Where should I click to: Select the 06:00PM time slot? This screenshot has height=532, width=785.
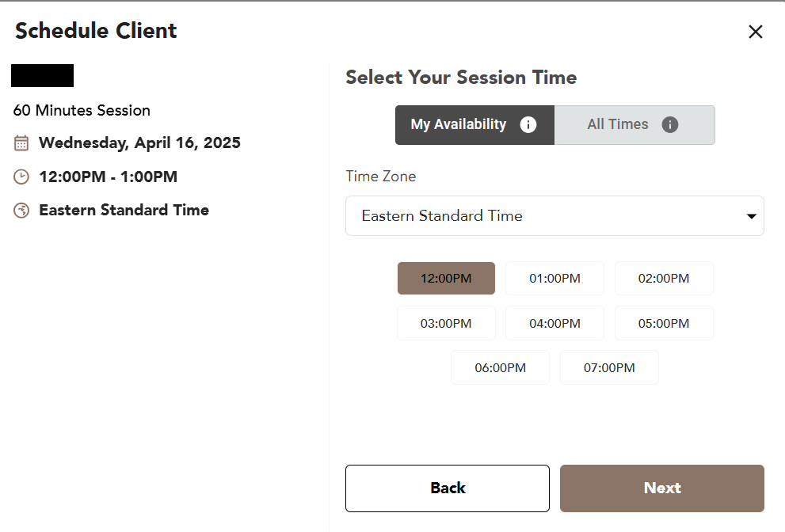[500, 367]
